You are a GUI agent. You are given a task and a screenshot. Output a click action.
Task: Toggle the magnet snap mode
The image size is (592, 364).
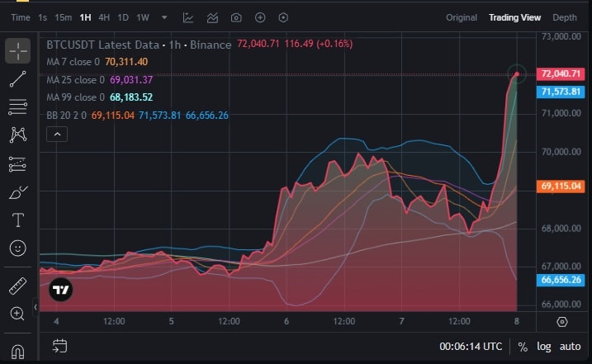coord(17,352)
